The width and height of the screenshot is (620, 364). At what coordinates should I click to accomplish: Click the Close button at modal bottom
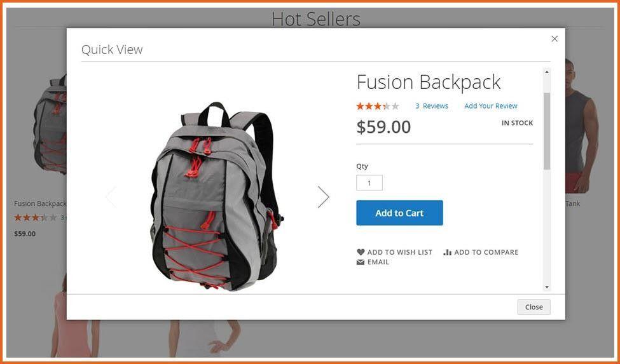point(534,307)
